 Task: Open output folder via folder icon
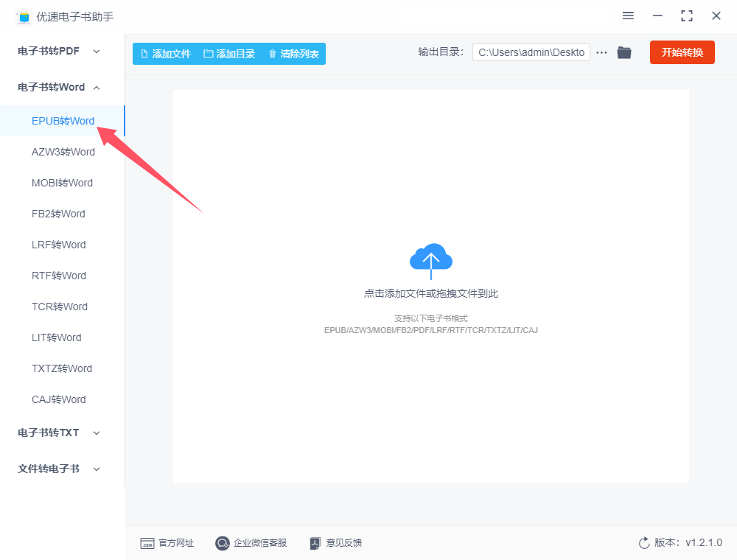tap(624, 52)
